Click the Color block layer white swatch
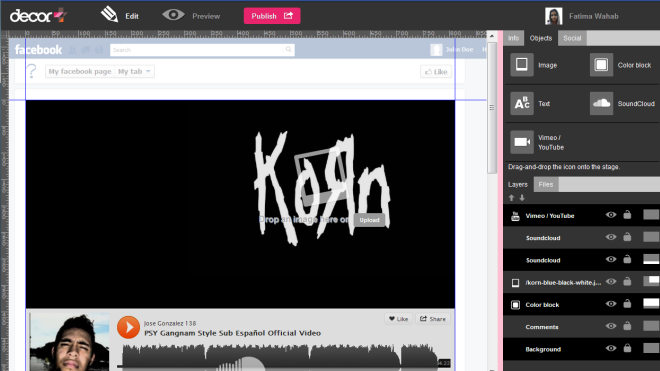Viewport: 660px width, 371px height. tap(651, 303)
